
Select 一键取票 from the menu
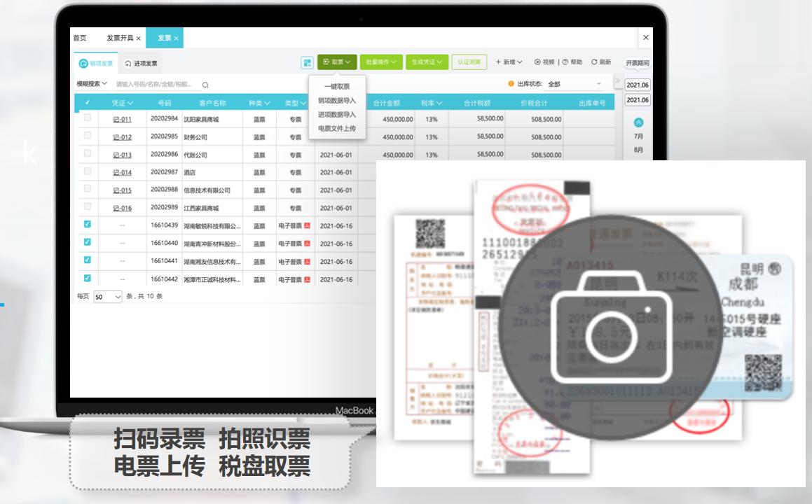(x=337, y=86)
